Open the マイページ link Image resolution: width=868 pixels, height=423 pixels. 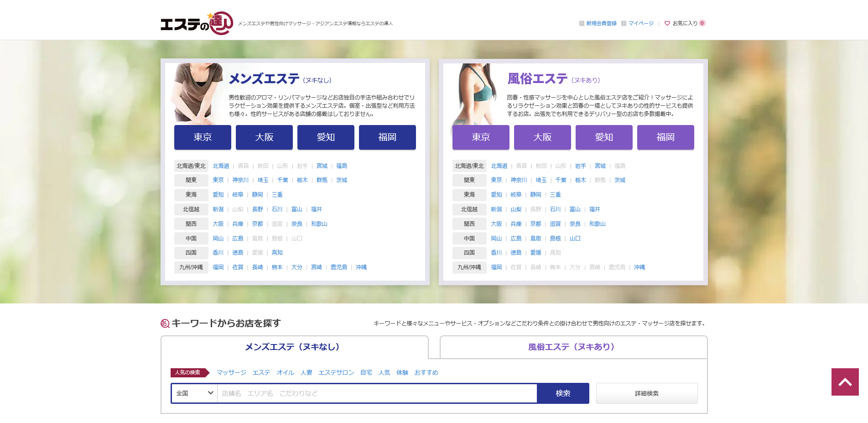[x=641, y=23]
